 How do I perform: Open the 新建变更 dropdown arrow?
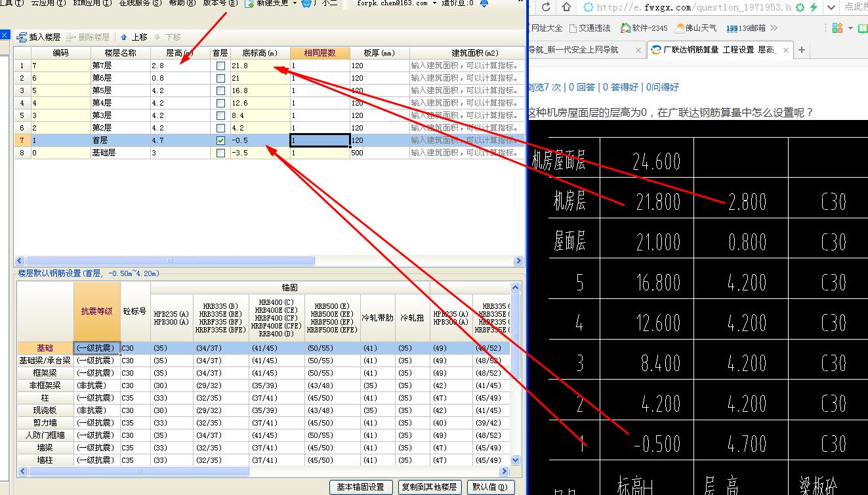click(295, 3)
